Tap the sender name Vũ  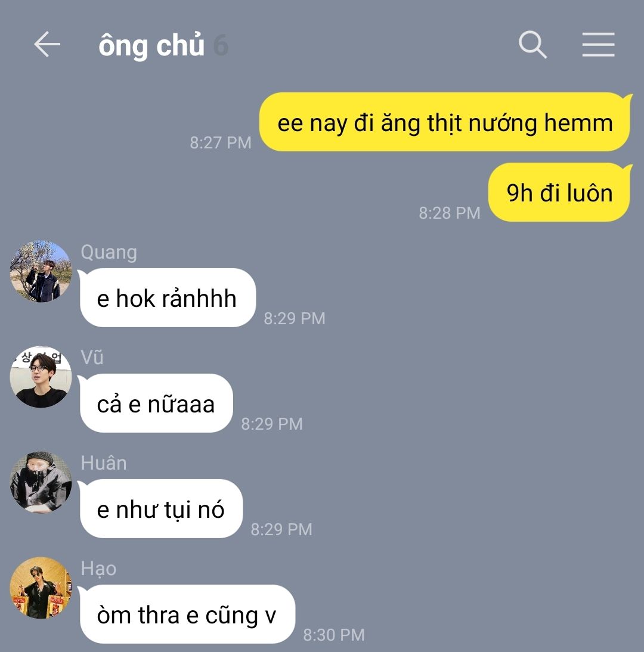click(92, 357)
